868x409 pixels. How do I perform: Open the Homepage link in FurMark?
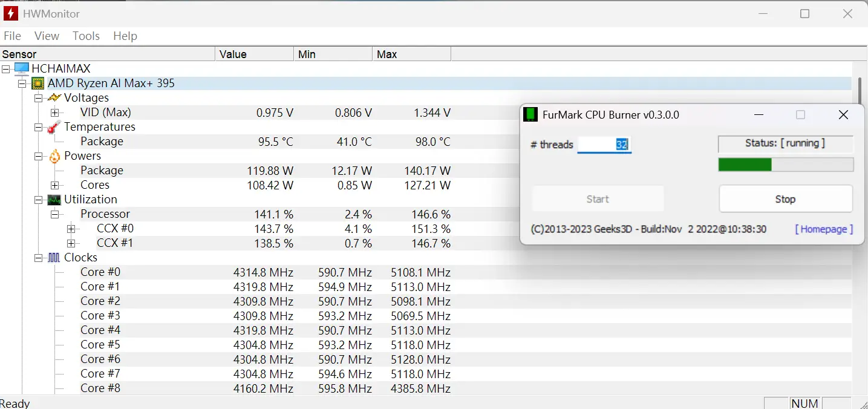pos(824,229)
